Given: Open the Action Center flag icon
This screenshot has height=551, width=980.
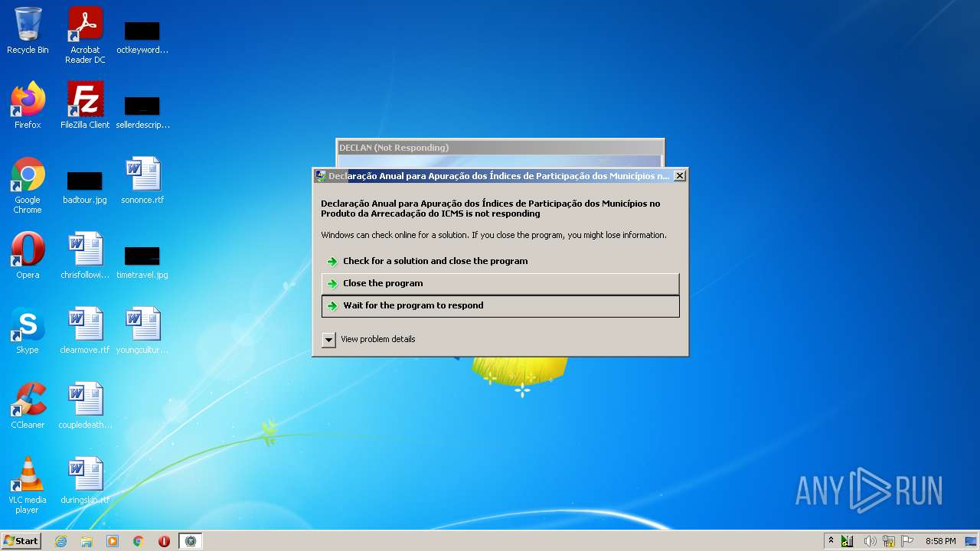Looking at the screenshot, I should click(x=907, y=541).
